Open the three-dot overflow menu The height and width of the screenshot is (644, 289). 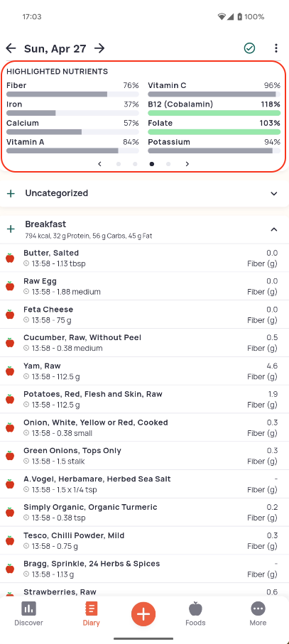coord(276,48)
